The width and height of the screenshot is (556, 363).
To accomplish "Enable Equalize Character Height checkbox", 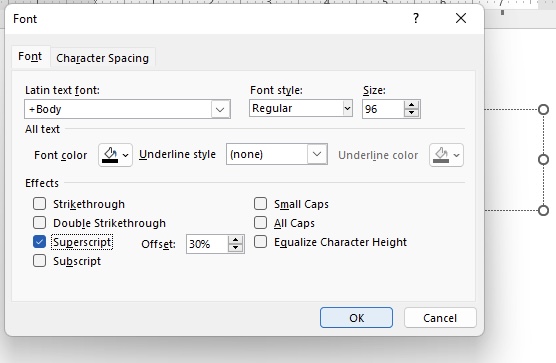I will pos(260,242).
